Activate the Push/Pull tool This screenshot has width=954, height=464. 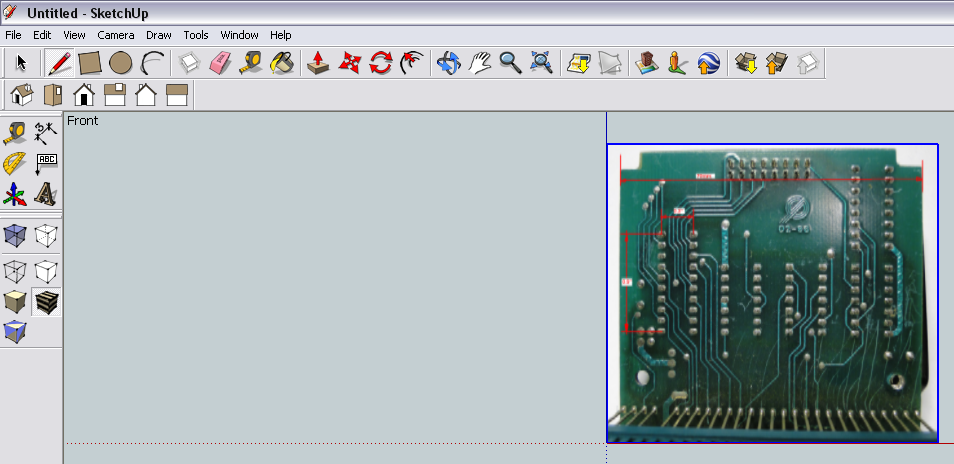coord(318,63)
